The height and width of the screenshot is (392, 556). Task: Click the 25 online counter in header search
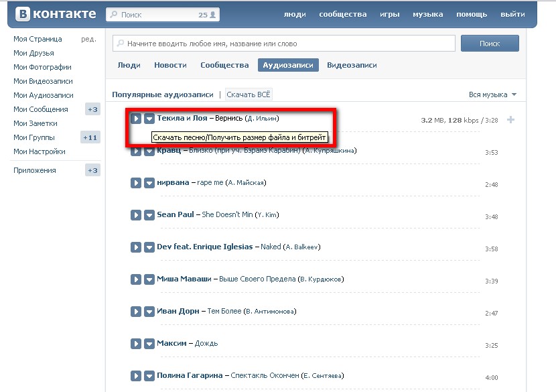coord(207,15)
